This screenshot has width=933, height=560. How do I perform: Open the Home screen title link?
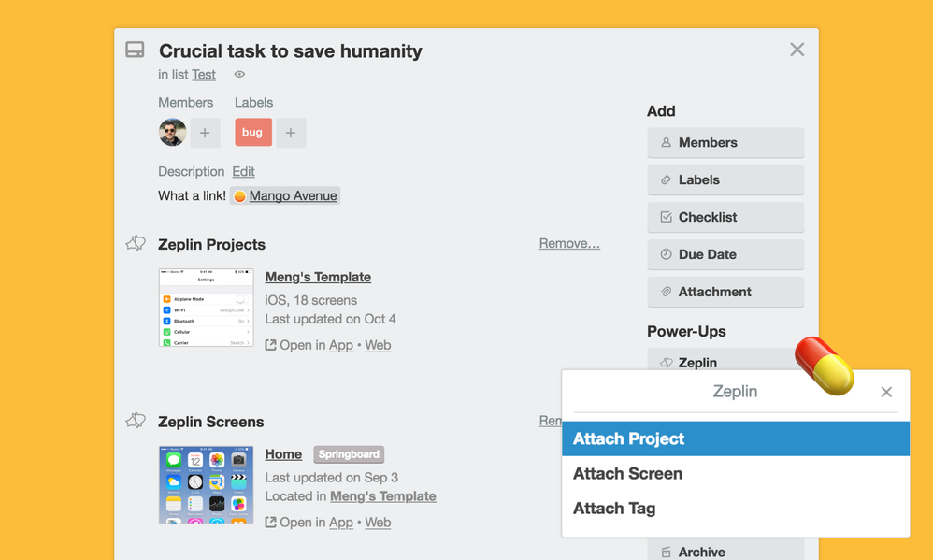[x=283, y=454]
